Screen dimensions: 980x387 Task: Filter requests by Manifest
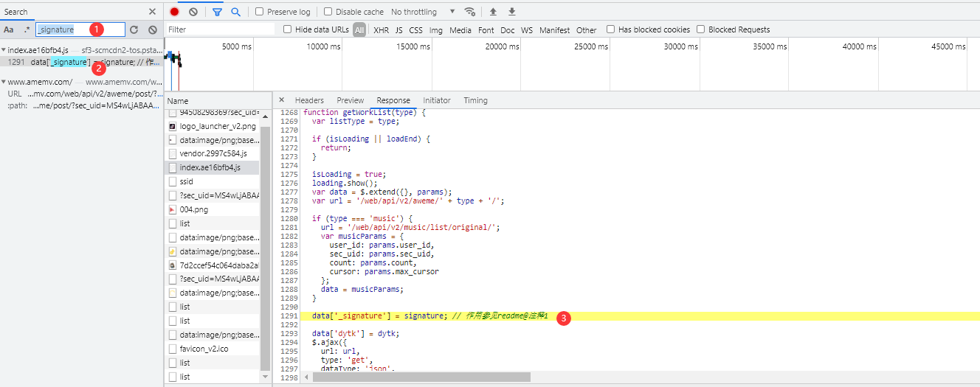[555, 29]
